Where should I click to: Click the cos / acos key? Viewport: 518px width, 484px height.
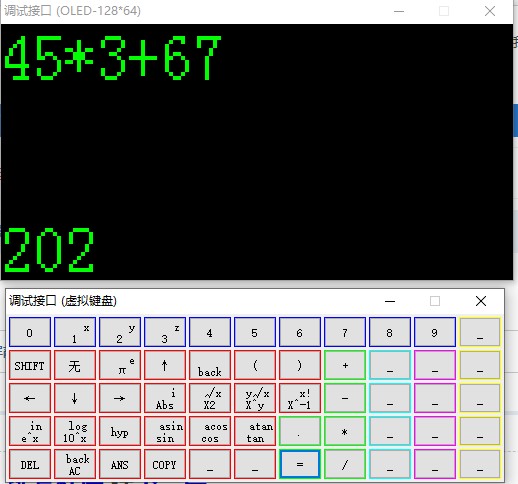(210, 431)
